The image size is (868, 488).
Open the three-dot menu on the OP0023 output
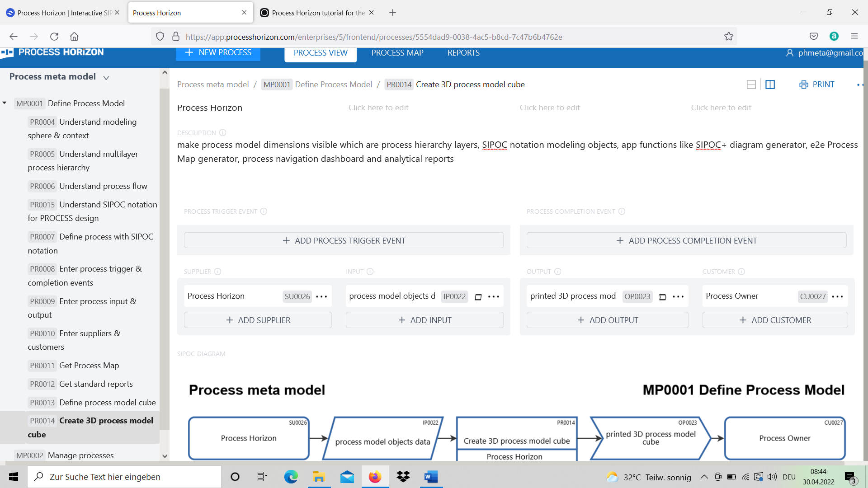678,297
